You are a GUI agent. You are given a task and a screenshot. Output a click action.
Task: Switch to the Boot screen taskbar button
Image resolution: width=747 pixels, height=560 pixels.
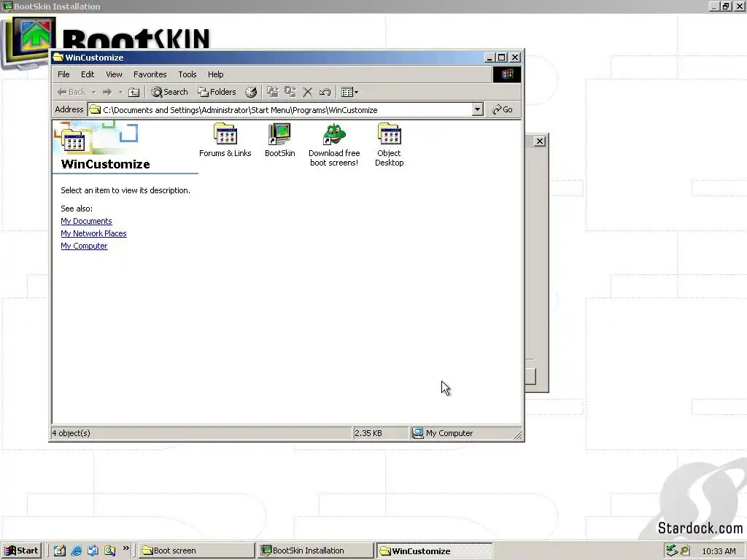click(x=197, y=551)
